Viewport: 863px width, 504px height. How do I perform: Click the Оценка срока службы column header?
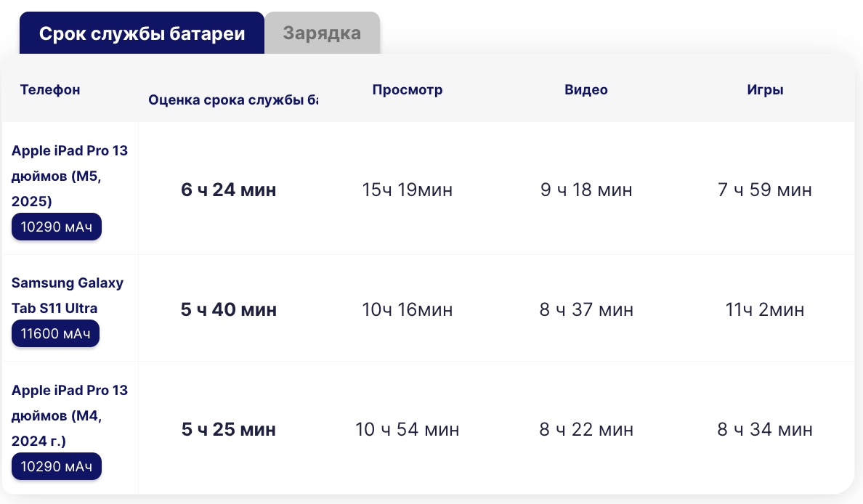(232, 100)
